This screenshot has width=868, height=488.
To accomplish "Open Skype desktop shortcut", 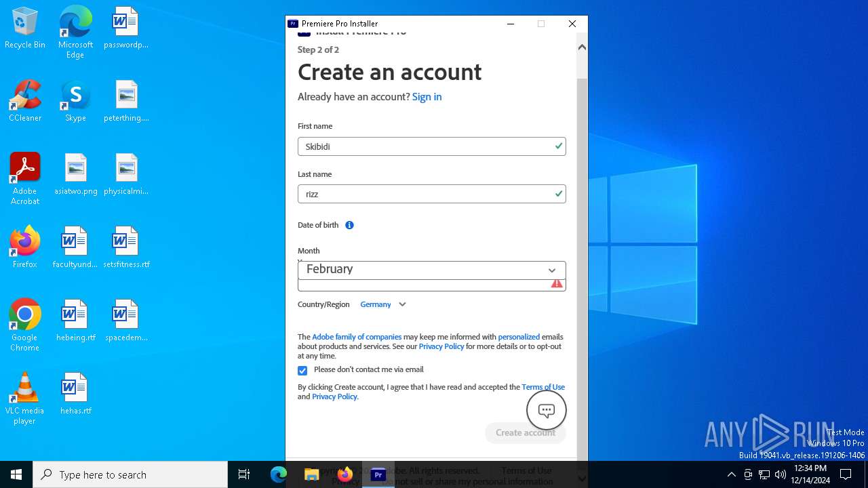I will tap(75, 102).
